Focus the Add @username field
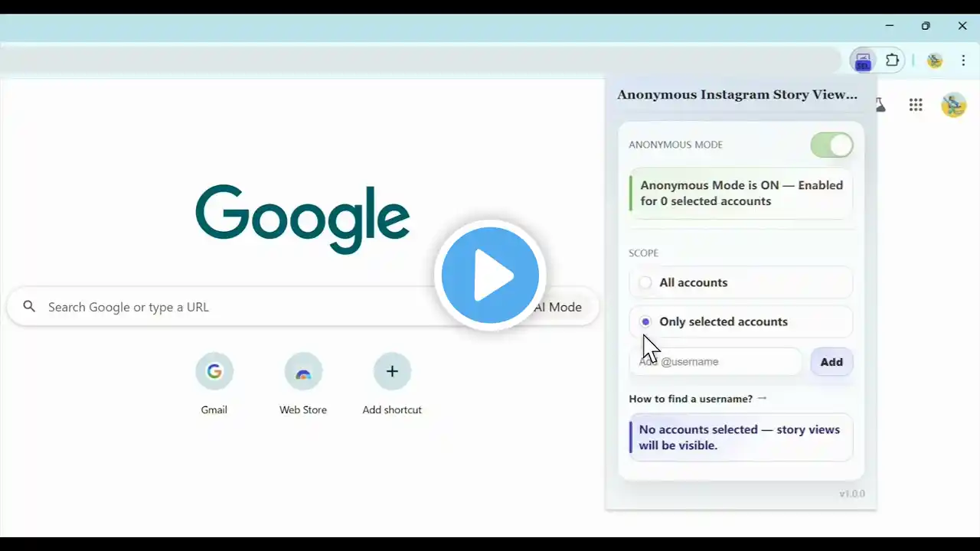 click(716, 361)
